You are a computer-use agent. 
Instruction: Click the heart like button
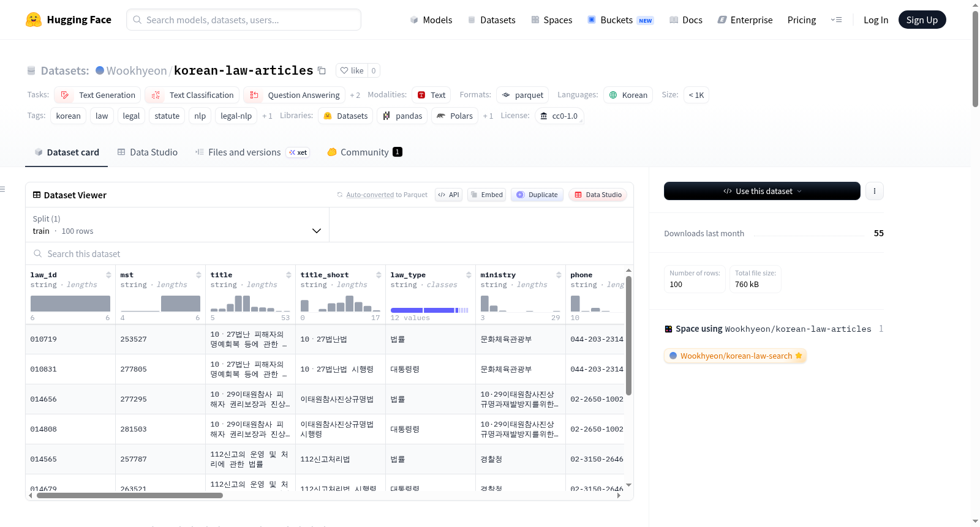pos(352,70)
